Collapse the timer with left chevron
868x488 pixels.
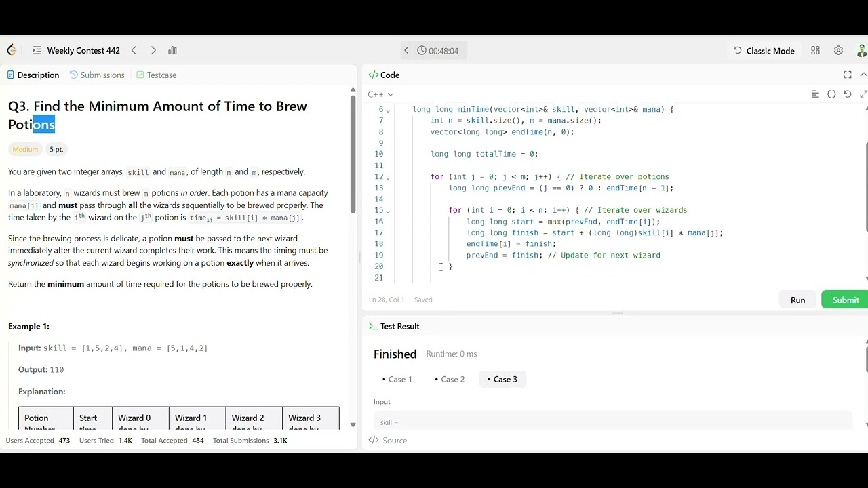[406, 50]
